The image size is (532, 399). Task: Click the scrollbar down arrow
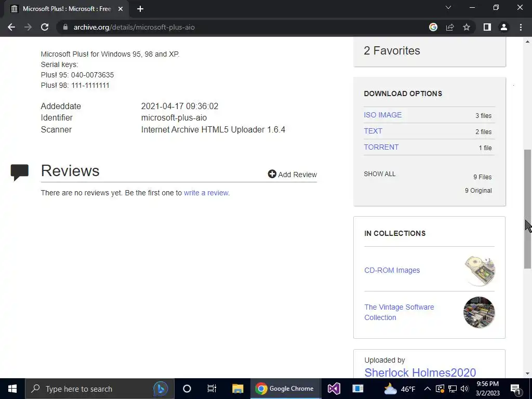coord(528,374)
